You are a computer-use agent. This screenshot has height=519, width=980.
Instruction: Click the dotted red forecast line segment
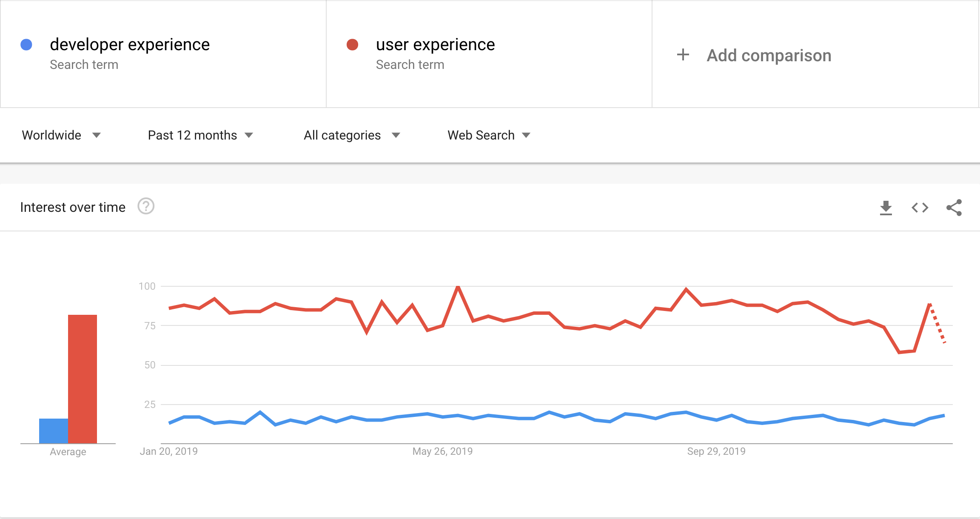pos(937,323)
